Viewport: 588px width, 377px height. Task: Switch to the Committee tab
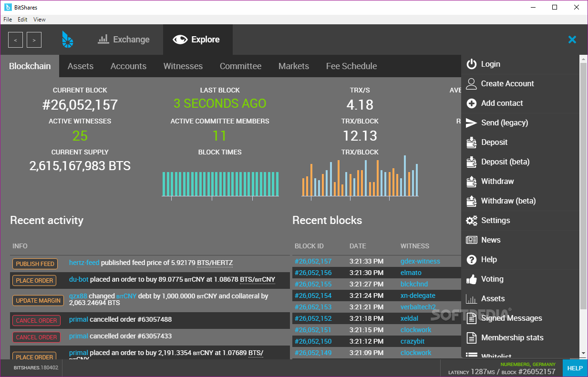coord(240,66)
